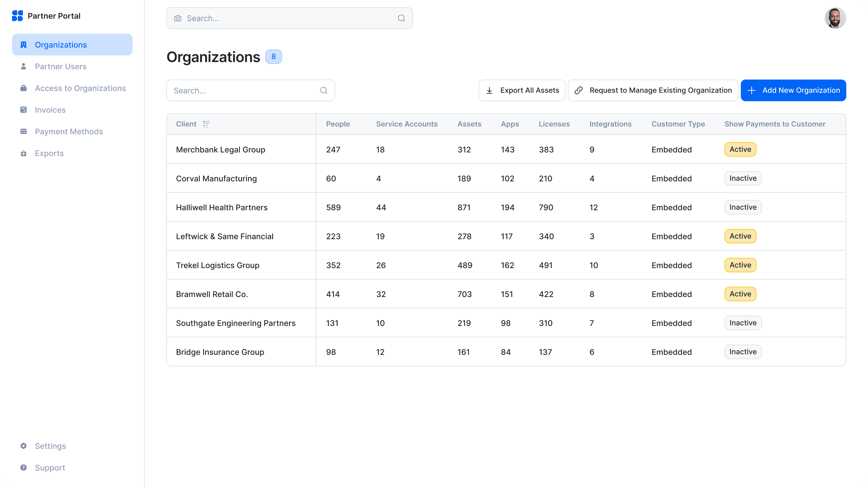The width and height of the screenshot is (868, 488).
Task: Open Corval Manufacturing organization
Action: (x=216, y=179)
